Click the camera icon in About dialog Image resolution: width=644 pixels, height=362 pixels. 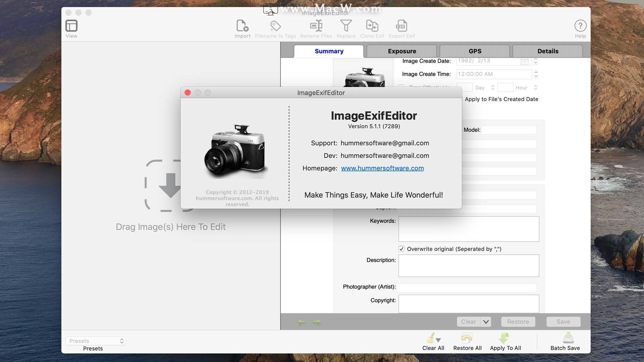click(x=236, y=152)
